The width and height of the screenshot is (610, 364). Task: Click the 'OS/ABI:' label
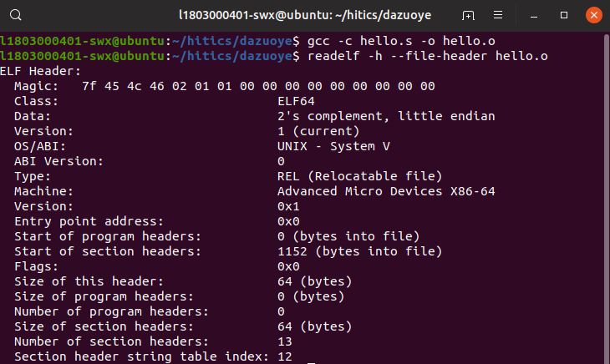click(x=40, y=146)
